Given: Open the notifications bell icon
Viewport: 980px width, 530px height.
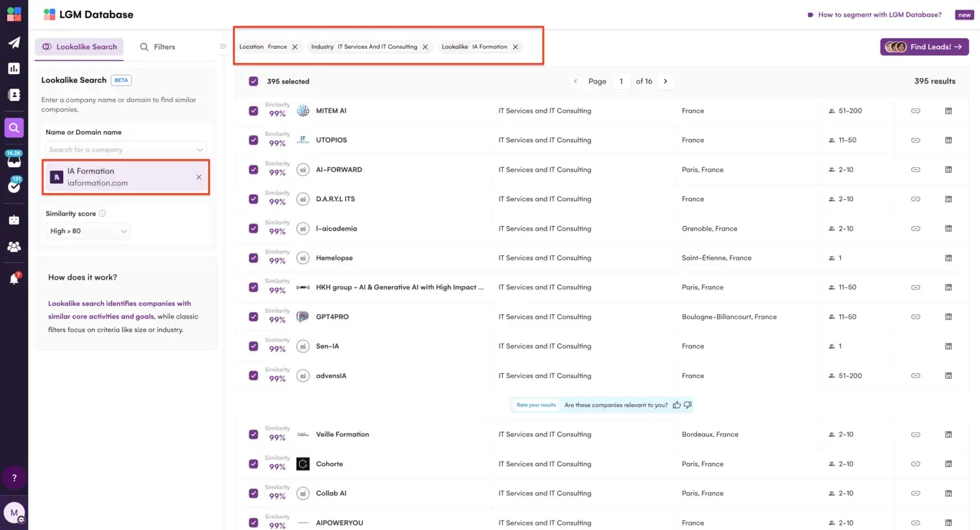Looking at the screenshot, I should click(14, 279).
